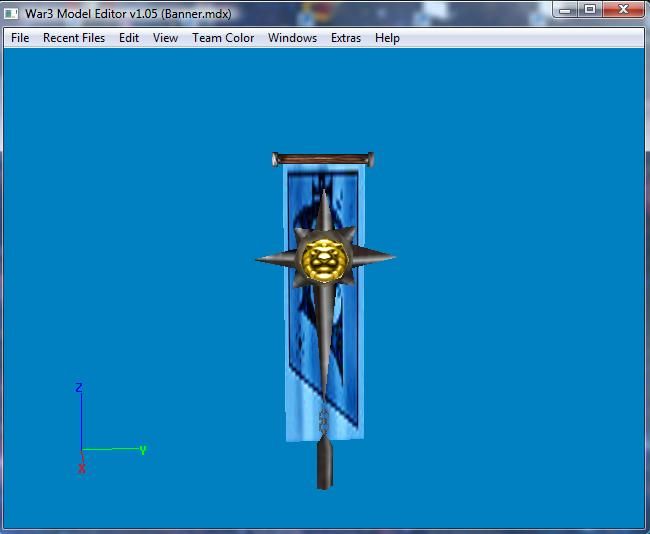Close the War3 Model Editor window
This screenshot has width=650, height=534.
click(623, 10)
